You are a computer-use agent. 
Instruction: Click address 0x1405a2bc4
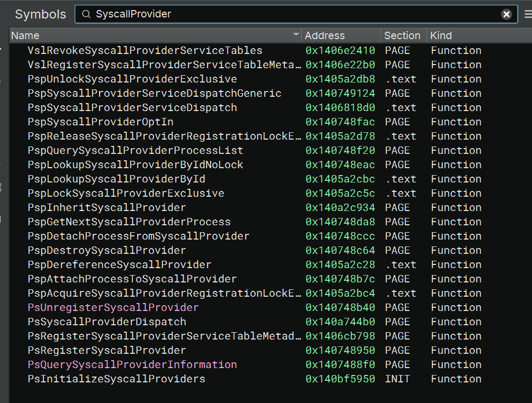click(340, 293)
